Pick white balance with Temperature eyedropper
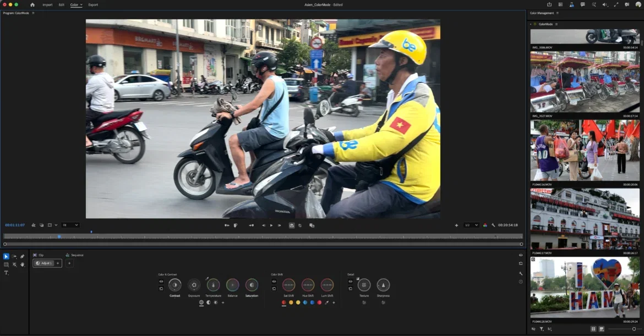This screenshot has height=336, width=644. pyautogui.click(x=208, y=279)
